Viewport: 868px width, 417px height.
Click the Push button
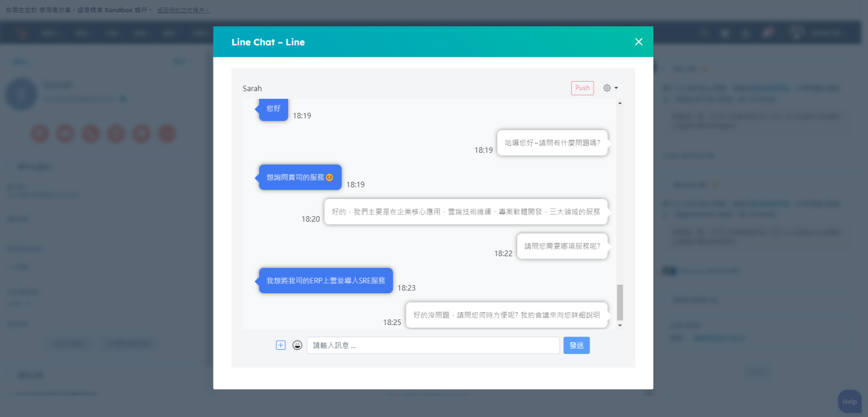(x=582, y=88)
